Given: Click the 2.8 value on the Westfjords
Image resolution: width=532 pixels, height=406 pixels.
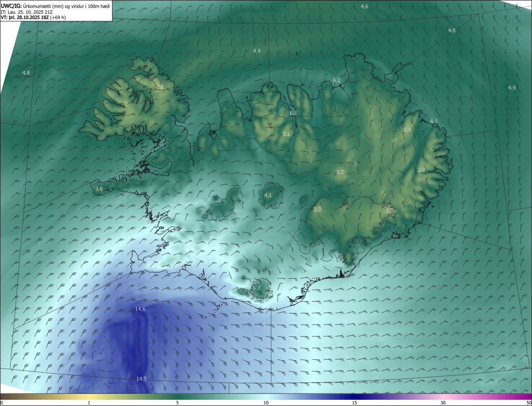Looking at the screenshot, I should coord(160,87).
